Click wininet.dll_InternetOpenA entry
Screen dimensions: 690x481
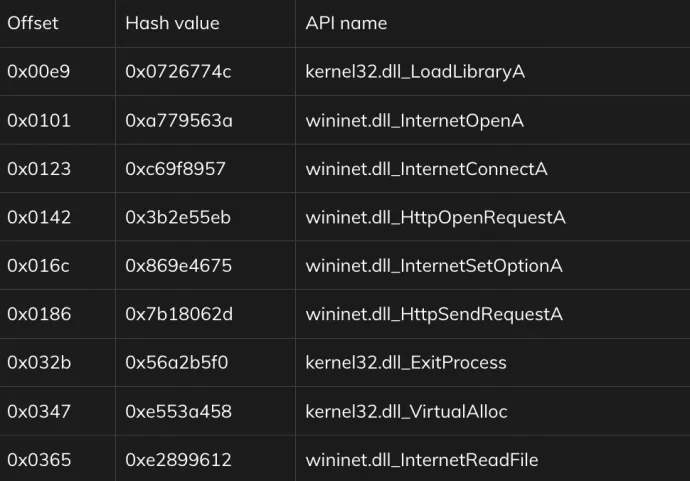(415, 121)
